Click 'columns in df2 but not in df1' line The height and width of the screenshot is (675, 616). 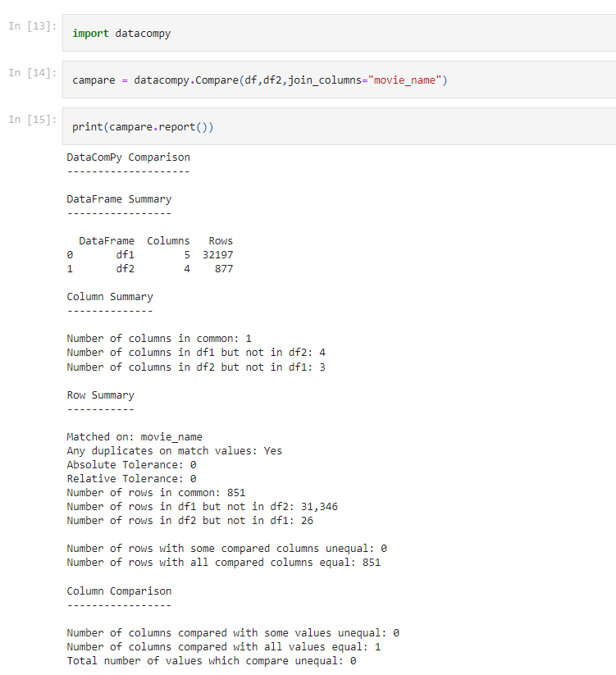196,367
